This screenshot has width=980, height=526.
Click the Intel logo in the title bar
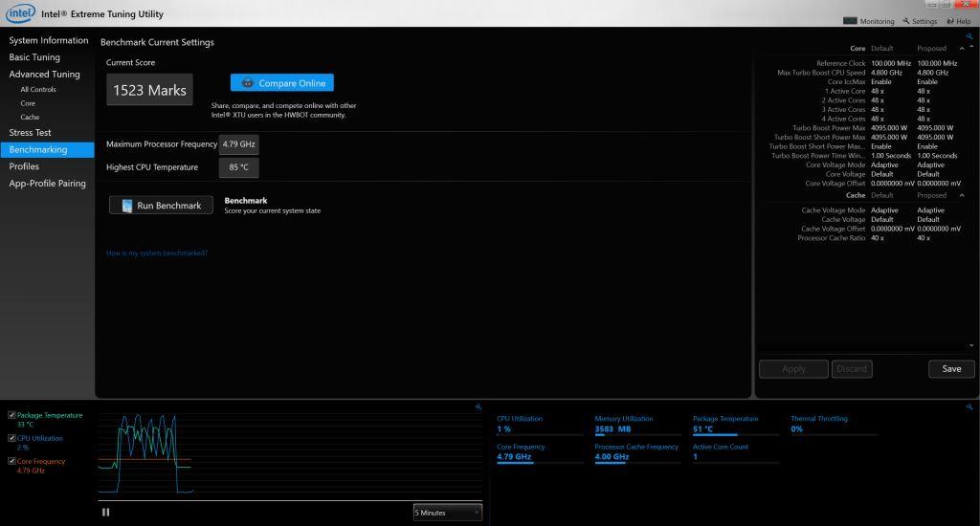21,13
